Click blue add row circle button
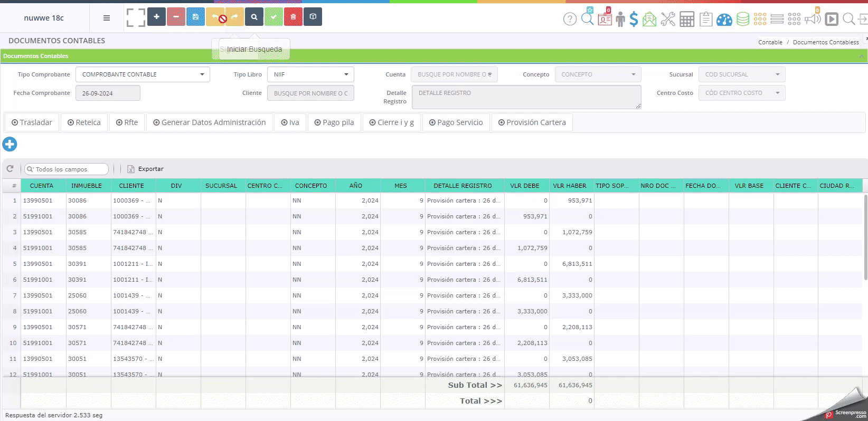The height and width of the screenshot is (421, 868). point(10,144)
